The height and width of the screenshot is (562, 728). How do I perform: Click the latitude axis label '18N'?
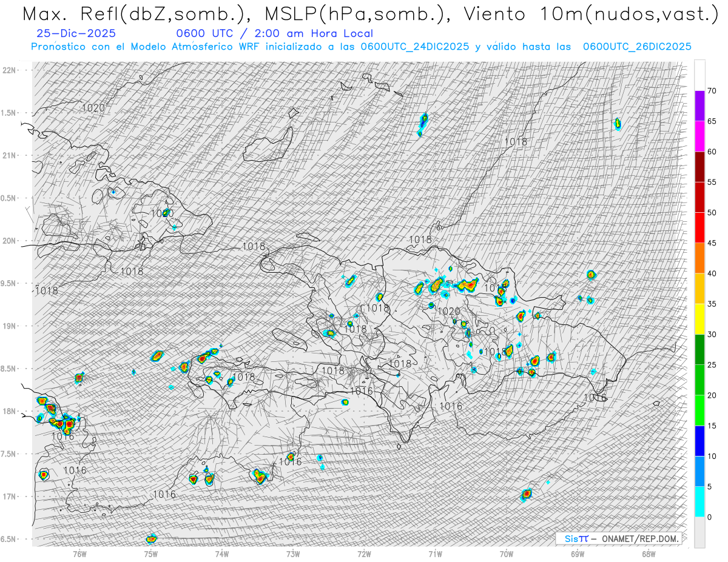[9, 411]
